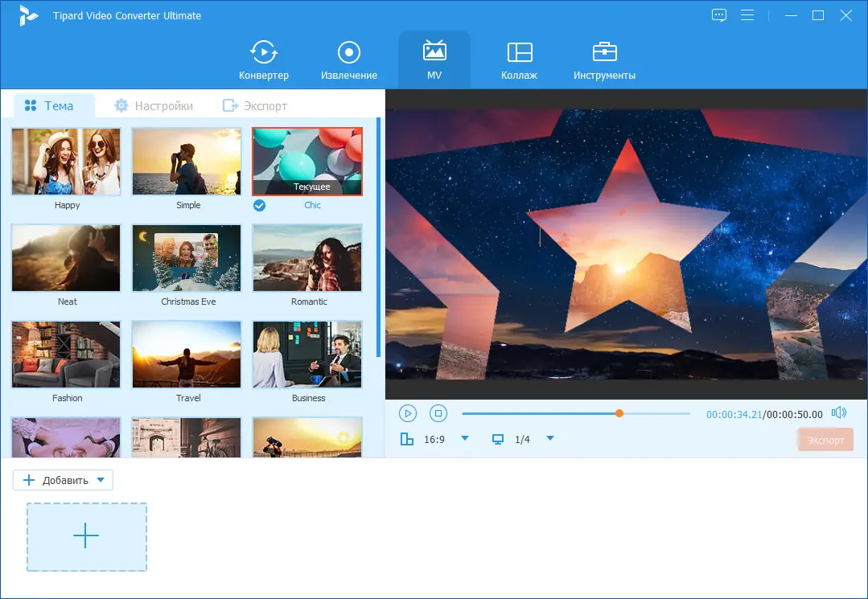Click the star preview video area
This screenshot has width=868, height=599.
click(x=627, y=244)
